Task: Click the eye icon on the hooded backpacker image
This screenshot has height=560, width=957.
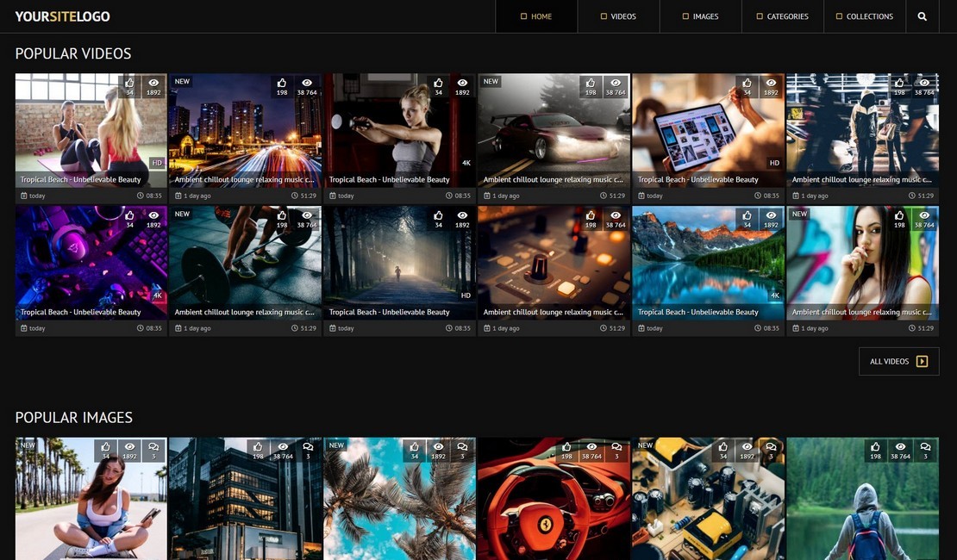Action: pos(900,446)
